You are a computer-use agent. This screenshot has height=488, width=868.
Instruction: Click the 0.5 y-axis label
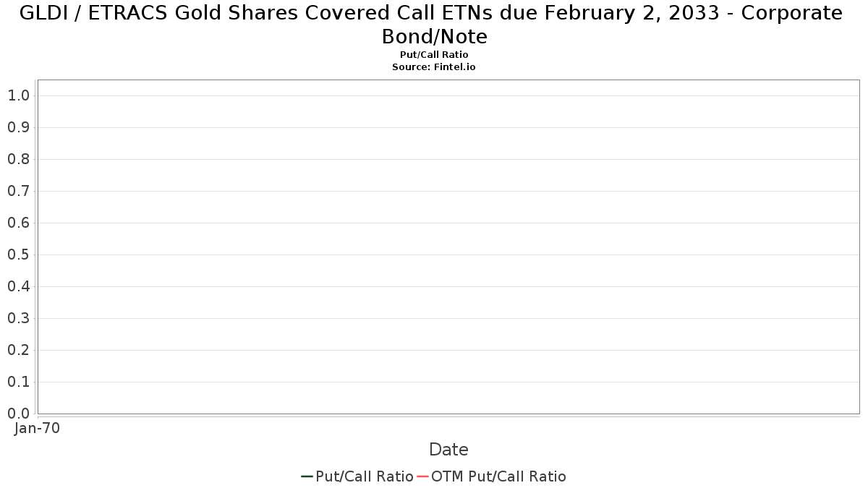(x=18, y=254)
